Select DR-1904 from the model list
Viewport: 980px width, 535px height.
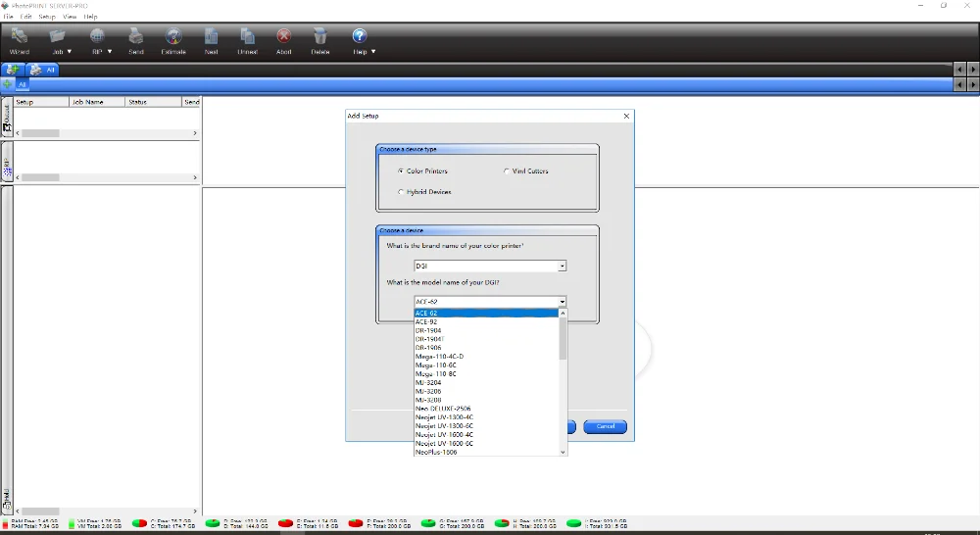[x=486, y=330]
